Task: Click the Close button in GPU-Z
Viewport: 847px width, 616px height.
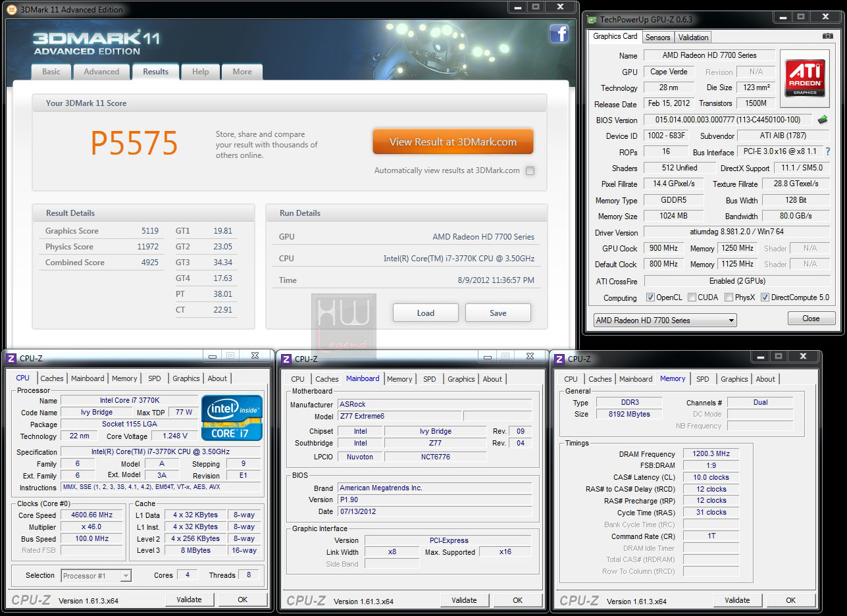Action: pos(811,319)
